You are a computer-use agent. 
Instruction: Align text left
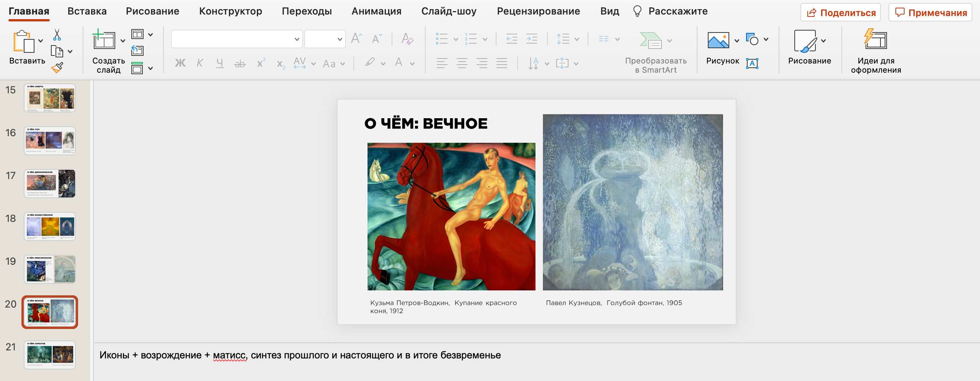[442, 63]
